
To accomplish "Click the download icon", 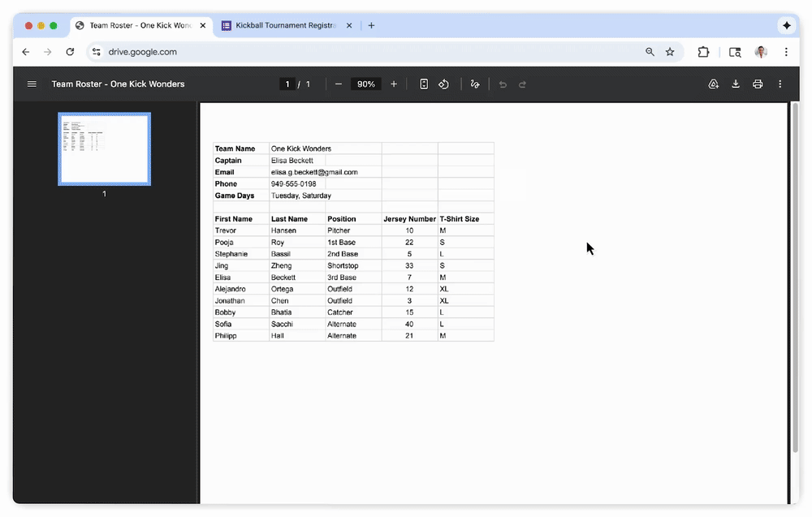I will pos(736,84).
